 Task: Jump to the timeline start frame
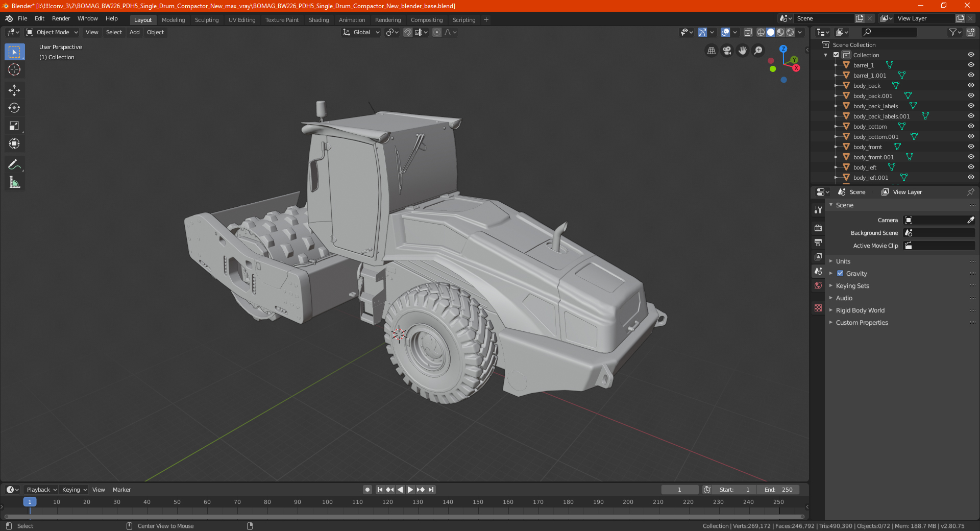(x=380, y=490)
